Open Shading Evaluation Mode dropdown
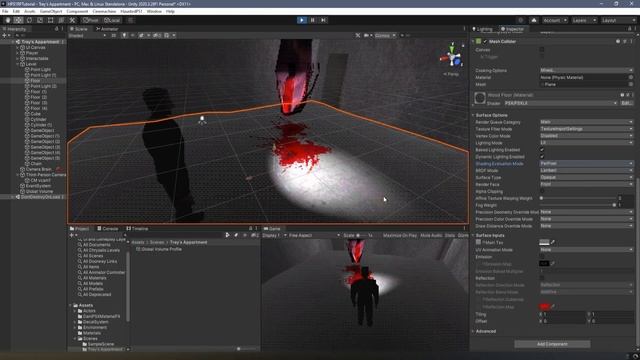This screenshot has width=640, height=360. tap(586, 164)
